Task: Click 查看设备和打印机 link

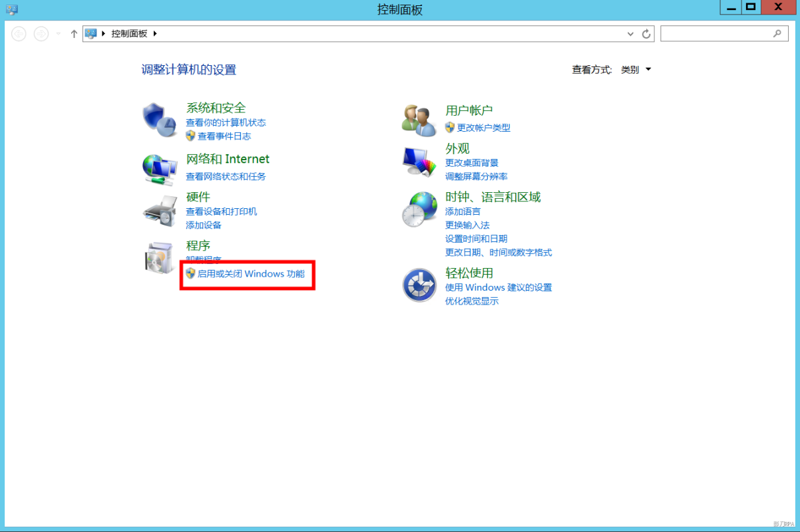Action: (x=221, y=211)
